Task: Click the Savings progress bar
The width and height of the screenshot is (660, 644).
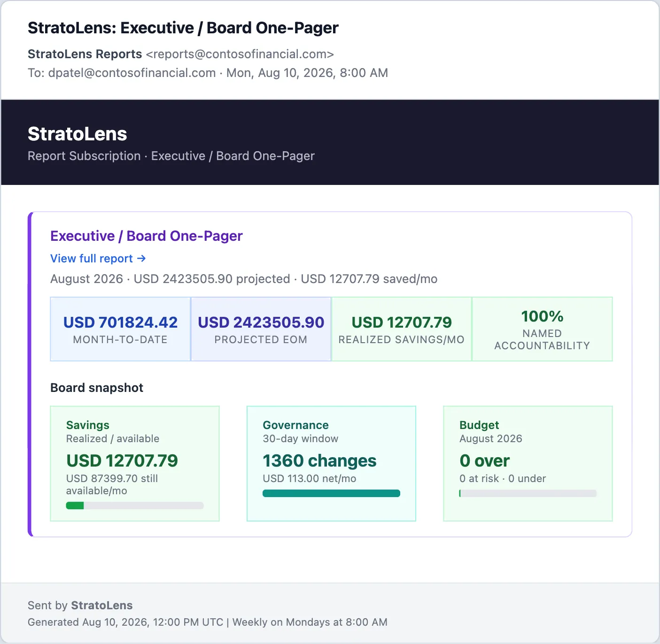Action: pyautogui.click(x=135, y=506)
